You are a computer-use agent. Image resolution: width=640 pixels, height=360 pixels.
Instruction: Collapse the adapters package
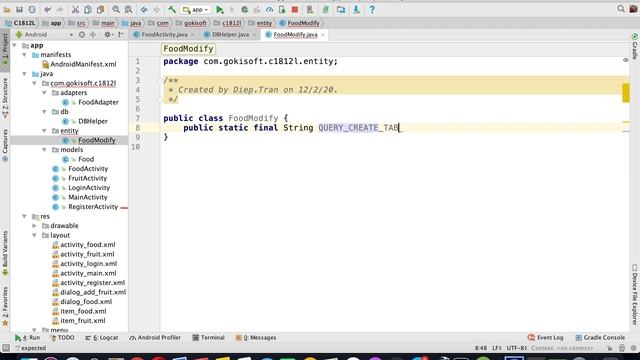[44, 93]
